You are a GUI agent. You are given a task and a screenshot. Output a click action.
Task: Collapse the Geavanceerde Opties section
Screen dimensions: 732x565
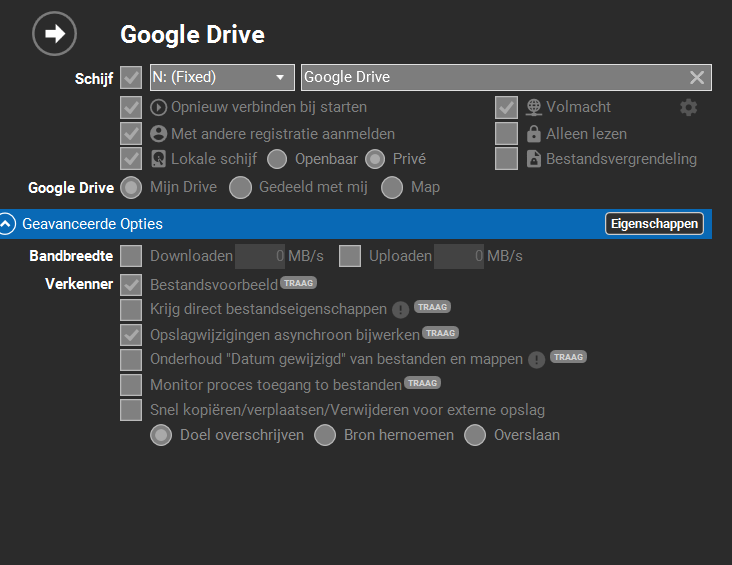pyautogui.click(x=7, y=224)
